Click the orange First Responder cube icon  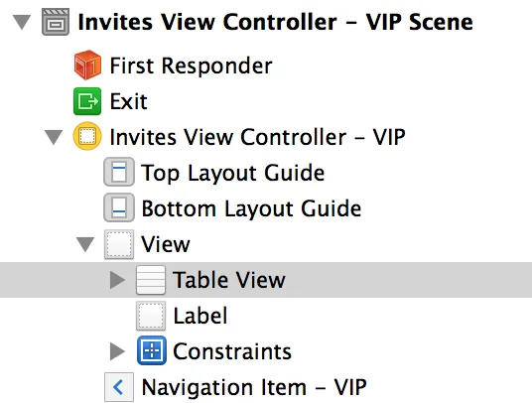point(87,66)
